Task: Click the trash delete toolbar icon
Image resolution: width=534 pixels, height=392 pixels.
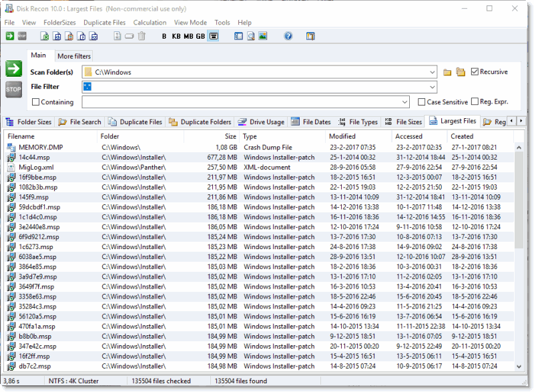Action: pos(142,36)
